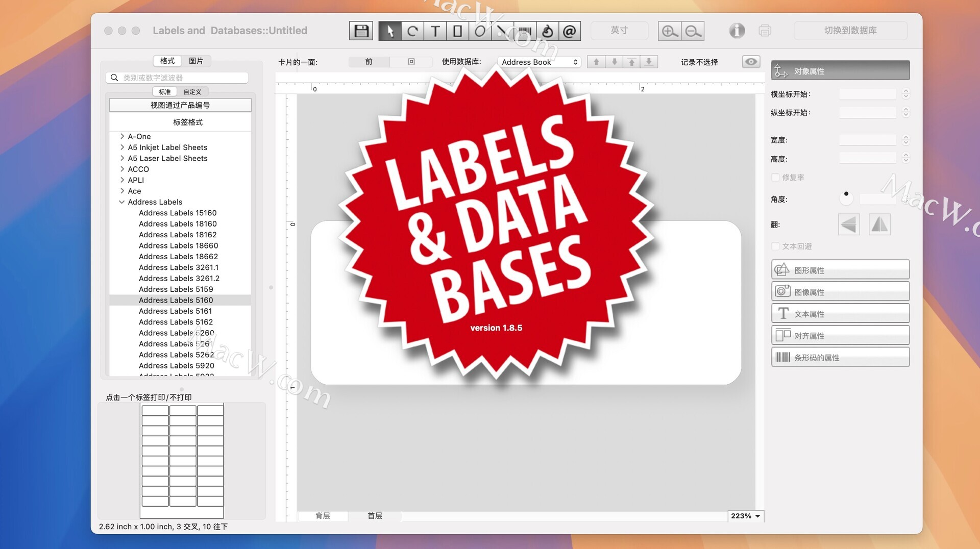This screenshot has height=549, width=980.
Task: Select the line drawing tool
Action: click(x=502, y=31)
